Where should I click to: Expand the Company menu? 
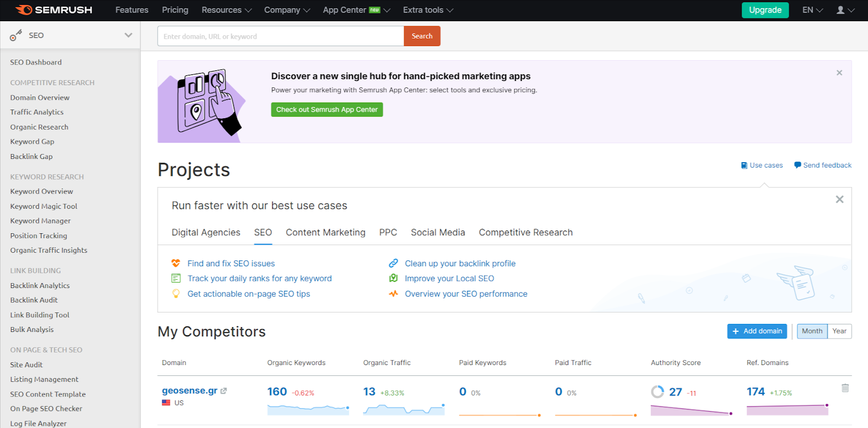pyautogui.click(x=287, y=10)
